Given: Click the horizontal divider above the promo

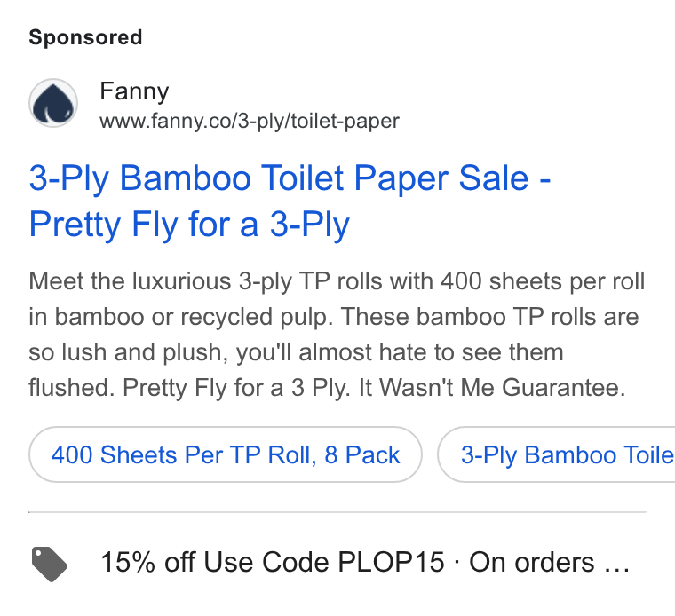Looking at the screenshot, I should coord(337,512).
